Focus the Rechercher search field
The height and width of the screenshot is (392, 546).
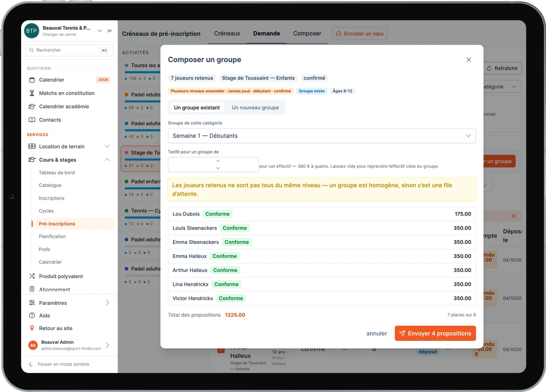69,50
